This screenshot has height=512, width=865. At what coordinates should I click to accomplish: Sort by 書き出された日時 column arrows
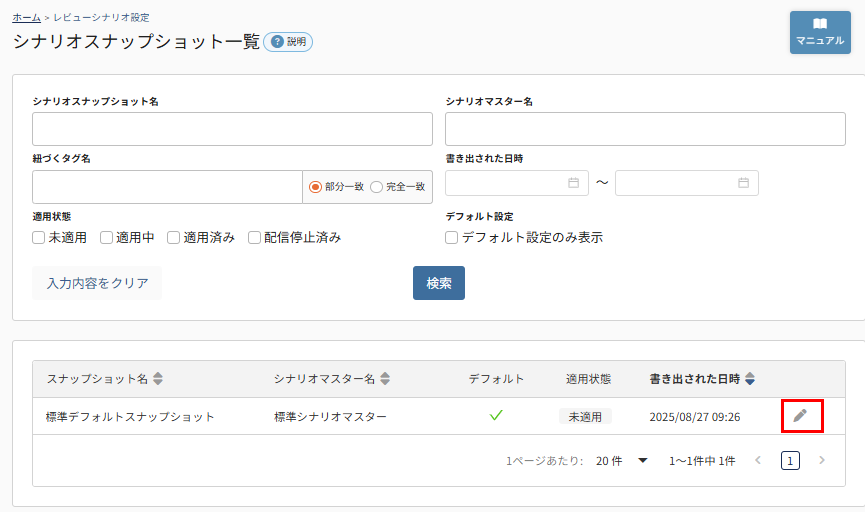pos(750,379)
